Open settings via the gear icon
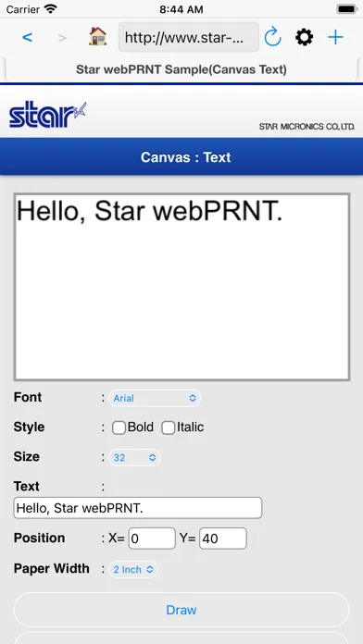 305,38
